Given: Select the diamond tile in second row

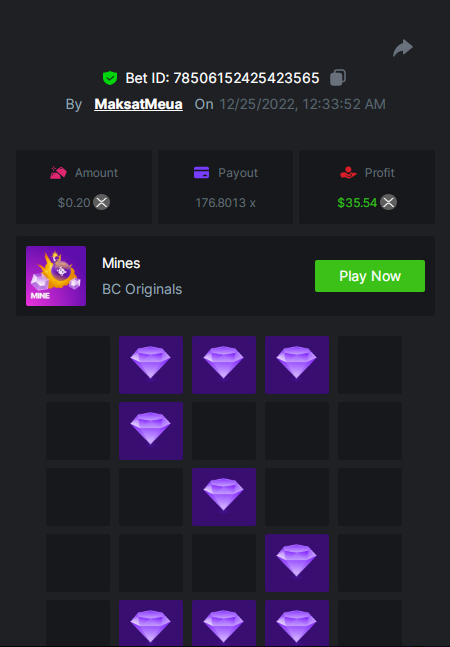Looking at the screenshot, I should point(151,431).
